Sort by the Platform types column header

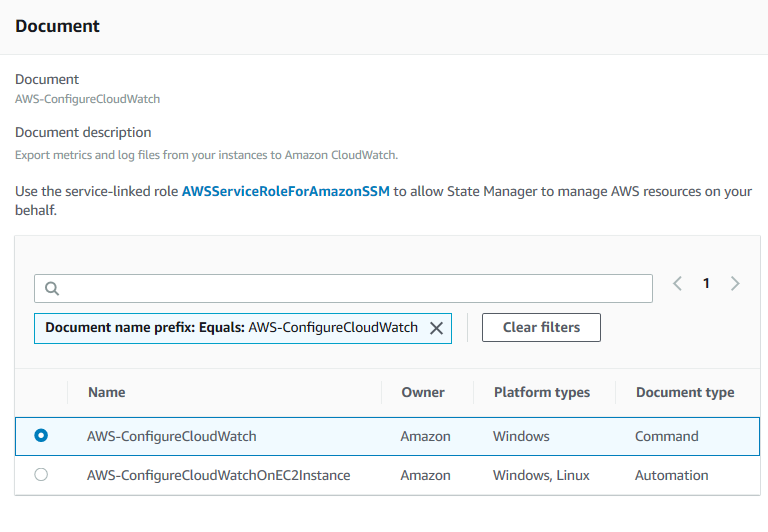tap(542, 392)
